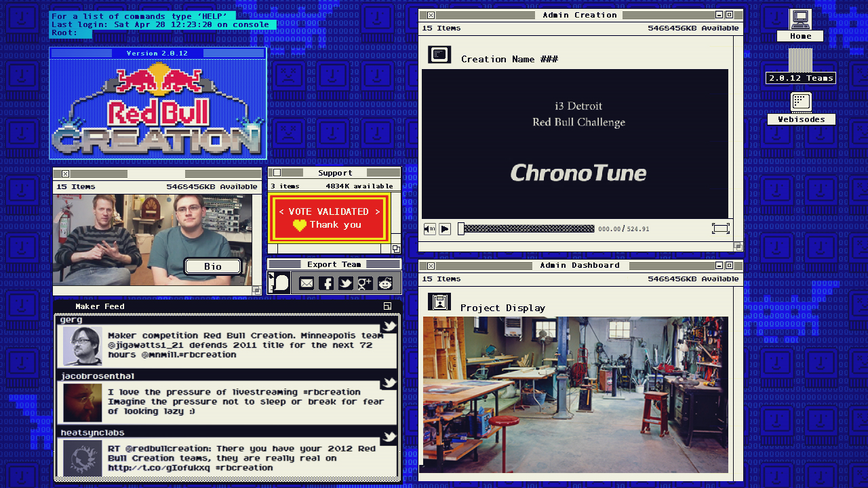This screenshot has width=868, height=488.
Task: Click the VOTE VALIDATED banner
Action: [x=330, y=218]
